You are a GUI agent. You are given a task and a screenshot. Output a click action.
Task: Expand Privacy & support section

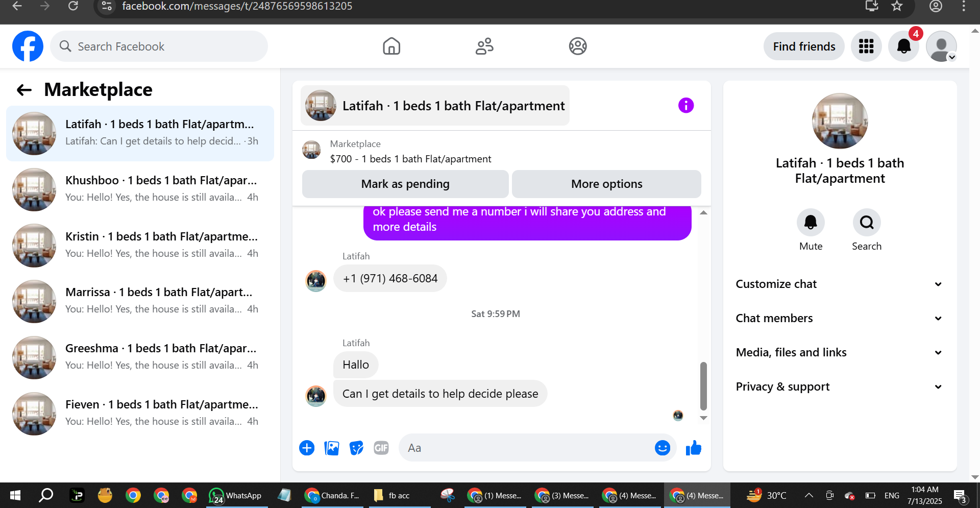point(840,387)
